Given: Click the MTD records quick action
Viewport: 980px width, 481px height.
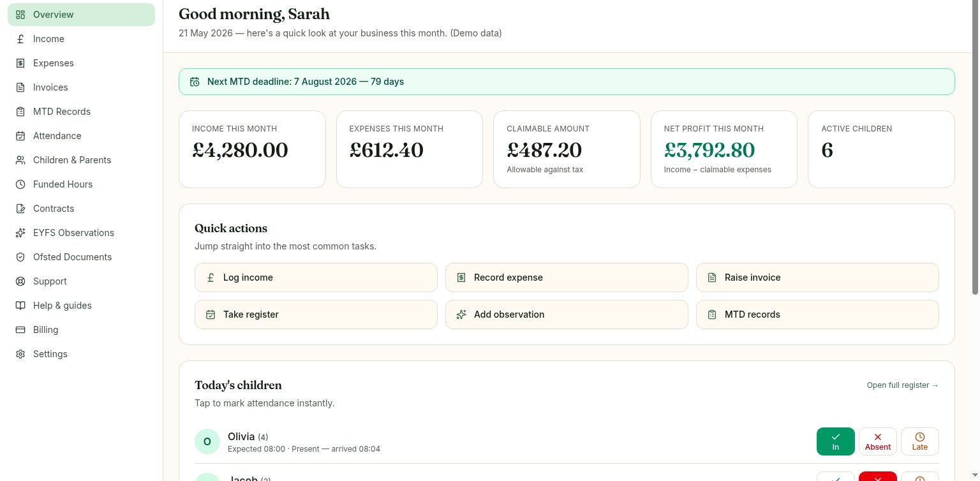Looking at the screenshot, I should (x=817, y=314).
